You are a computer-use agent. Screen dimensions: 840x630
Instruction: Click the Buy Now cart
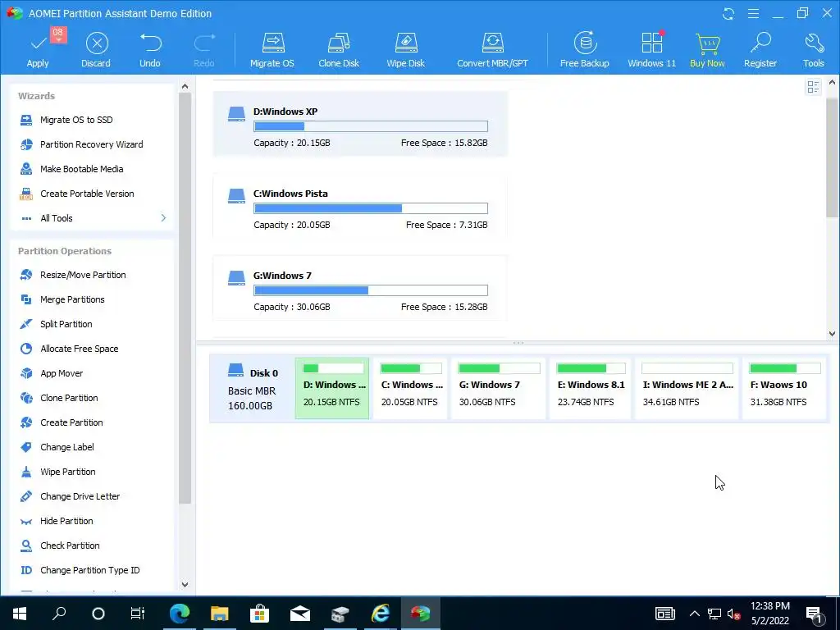click(707, 50)
